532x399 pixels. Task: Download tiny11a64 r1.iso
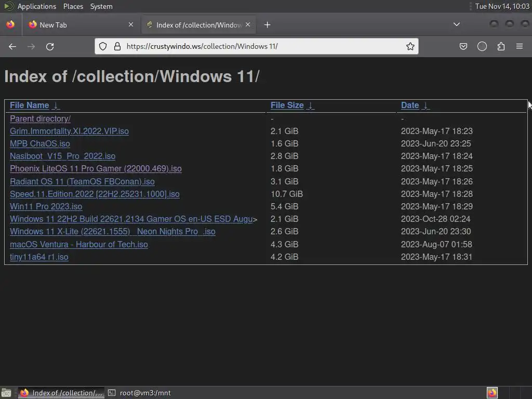(39, 257)
